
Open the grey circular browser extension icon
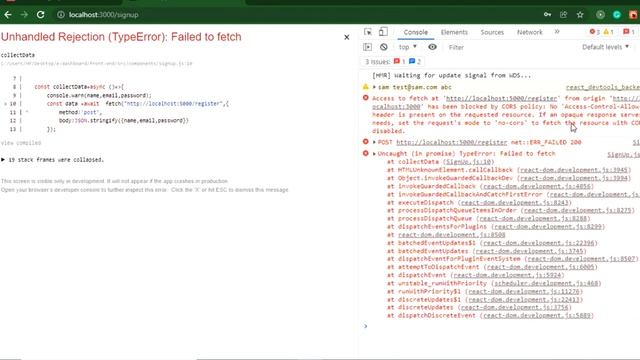coord(600,15)
